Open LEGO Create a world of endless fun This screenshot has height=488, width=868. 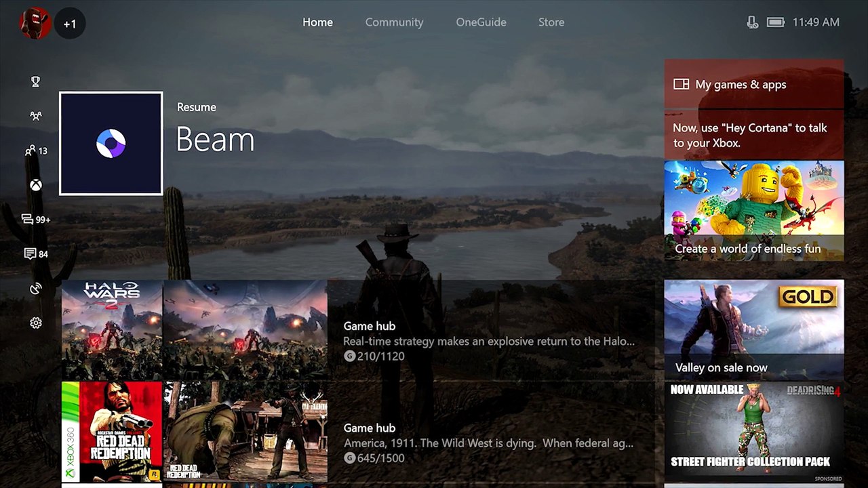[x=754, y=211]
